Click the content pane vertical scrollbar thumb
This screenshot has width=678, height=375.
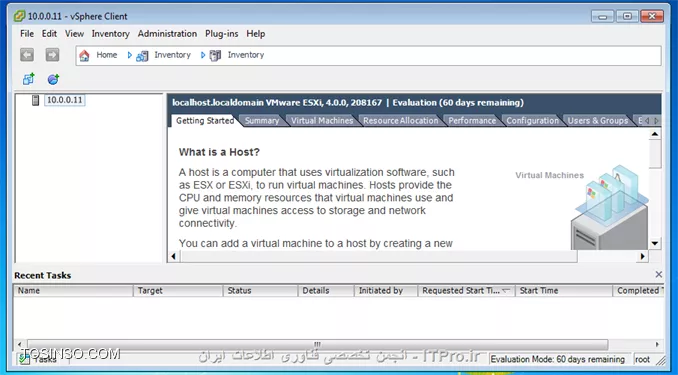(x=655, y=154)
